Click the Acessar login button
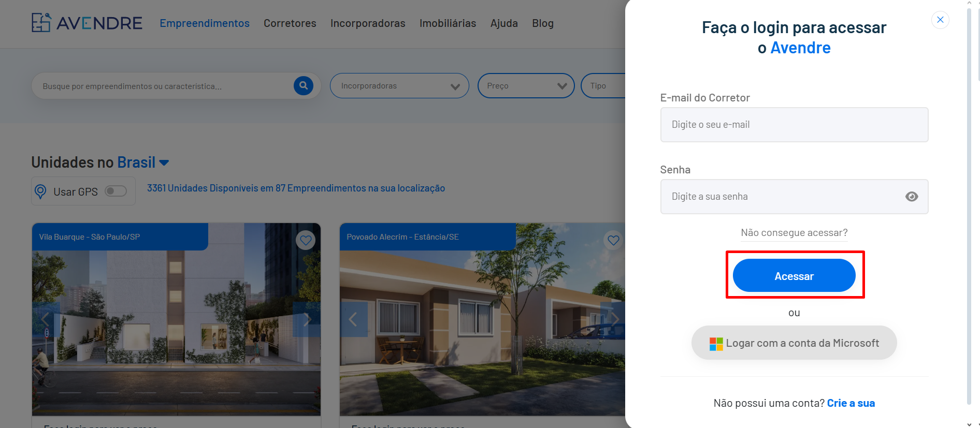 click(794, 275)
